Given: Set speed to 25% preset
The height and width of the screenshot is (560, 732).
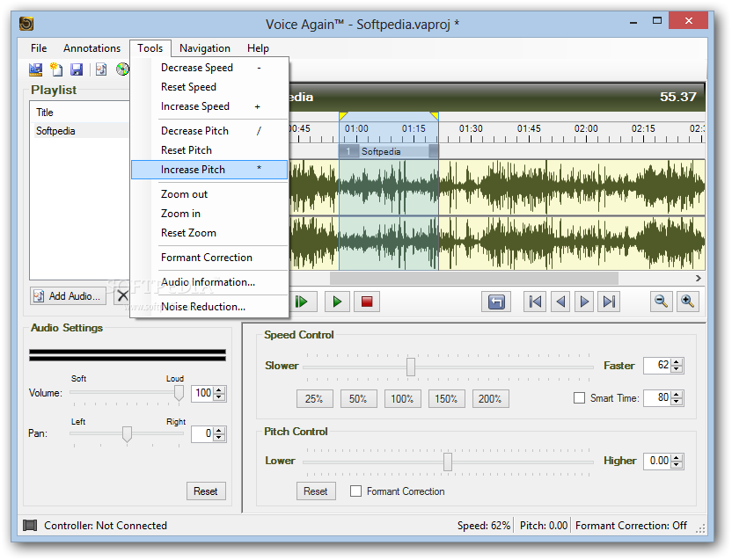Looking at the screenshot, I should [x=314, y=398].
